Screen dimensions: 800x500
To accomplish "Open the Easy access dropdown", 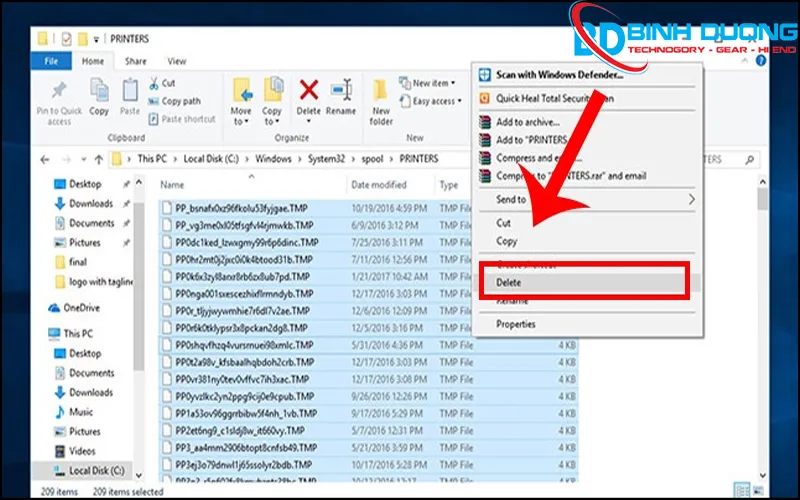I will 431,101.
